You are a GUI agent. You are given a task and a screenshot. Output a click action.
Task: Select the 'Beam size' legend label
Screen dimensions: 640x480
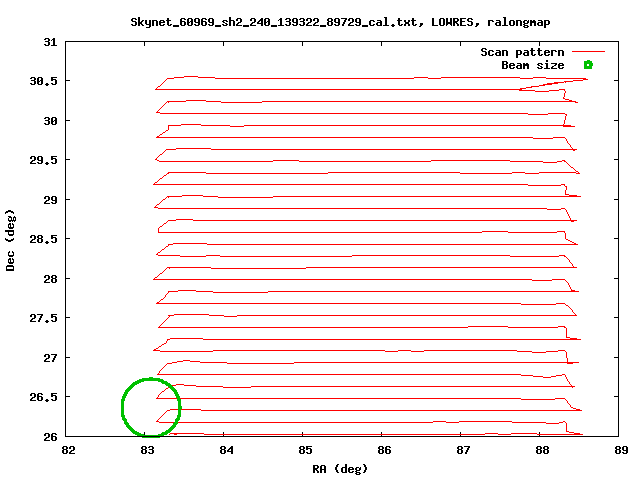pyautogui.click(x=532, y=65)
